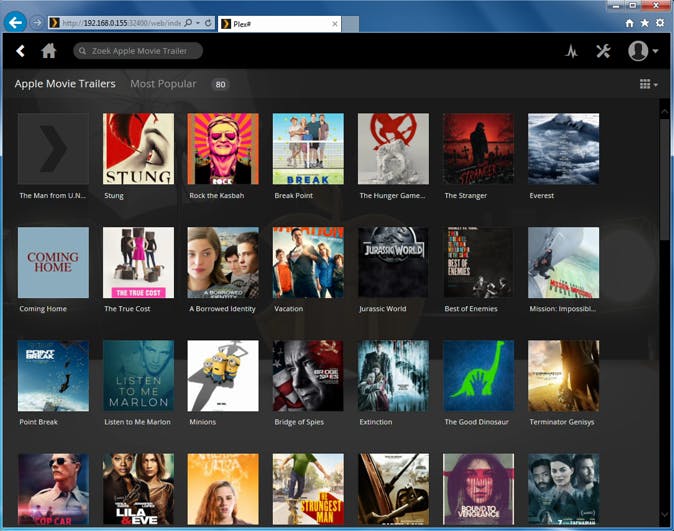
Task: Open the Break Point poster
Action: [x=308, y=149]
